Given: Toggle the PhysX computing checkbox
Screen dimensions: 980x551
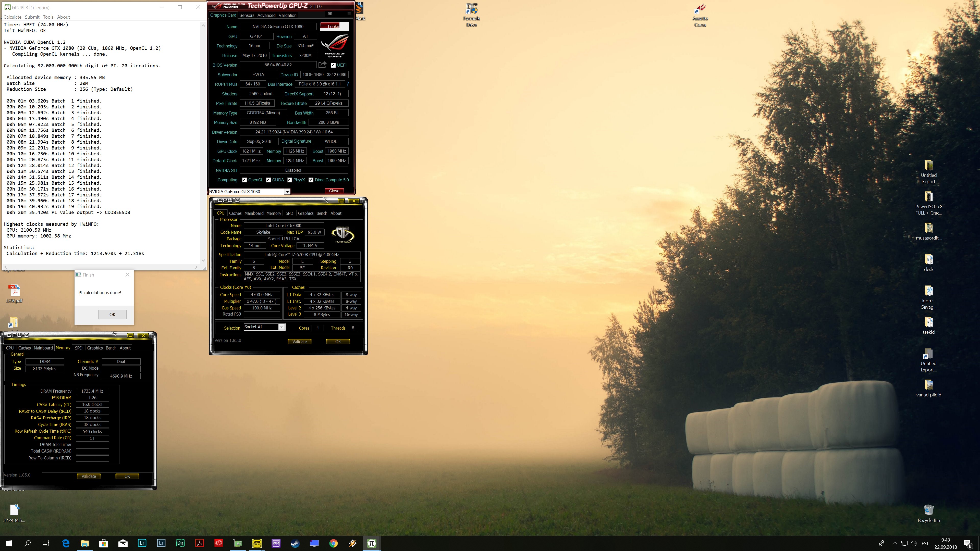Looking at the screenshot, I should point(289,180).
